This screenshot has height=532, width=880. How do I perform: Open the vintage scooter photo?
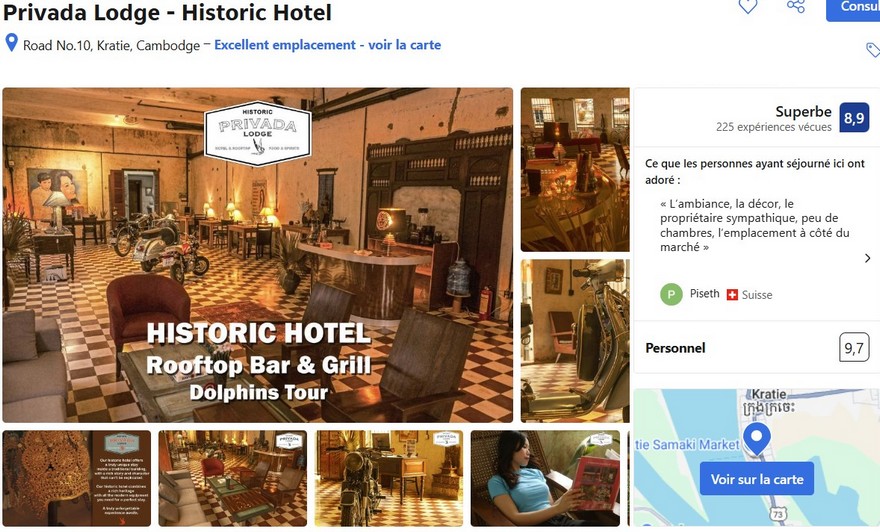click(575, 341)
